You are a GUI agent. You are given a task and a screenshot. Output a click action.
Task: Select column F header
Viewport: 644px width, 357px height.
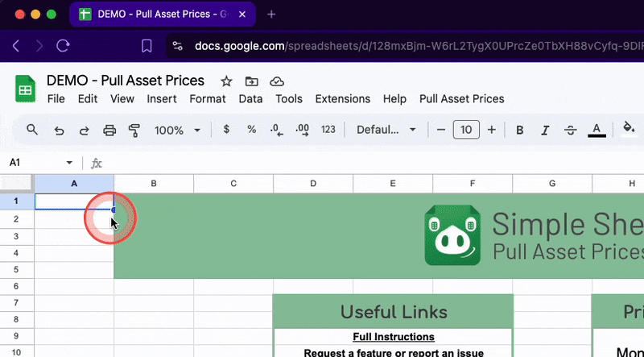pyautogui.click(x=473, y=184)
